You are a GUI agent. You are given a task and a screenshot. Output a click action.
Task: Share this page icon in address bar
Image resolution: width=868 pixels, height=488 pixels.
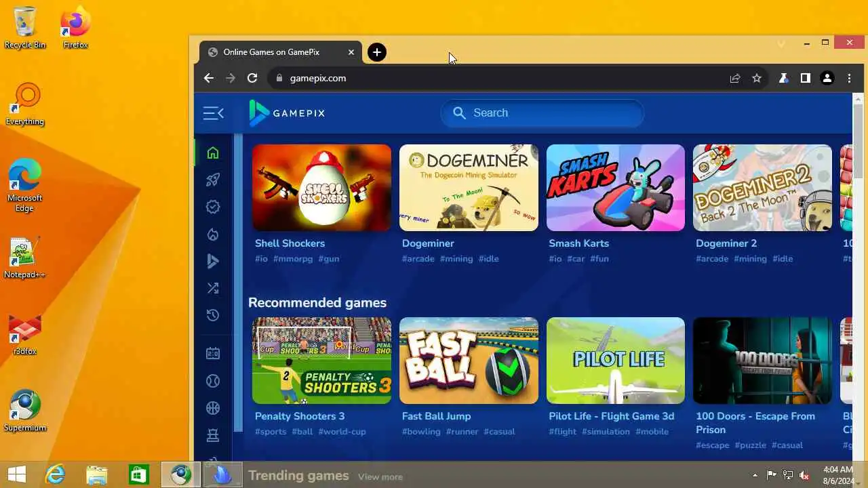[x=735, y=78]
